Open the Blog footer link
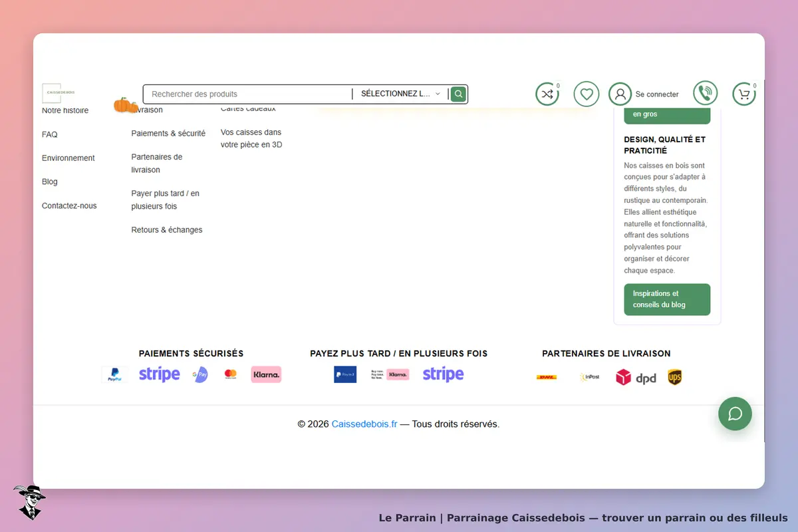This screenshot has height=532, width=798. click(x=50, y=182)
